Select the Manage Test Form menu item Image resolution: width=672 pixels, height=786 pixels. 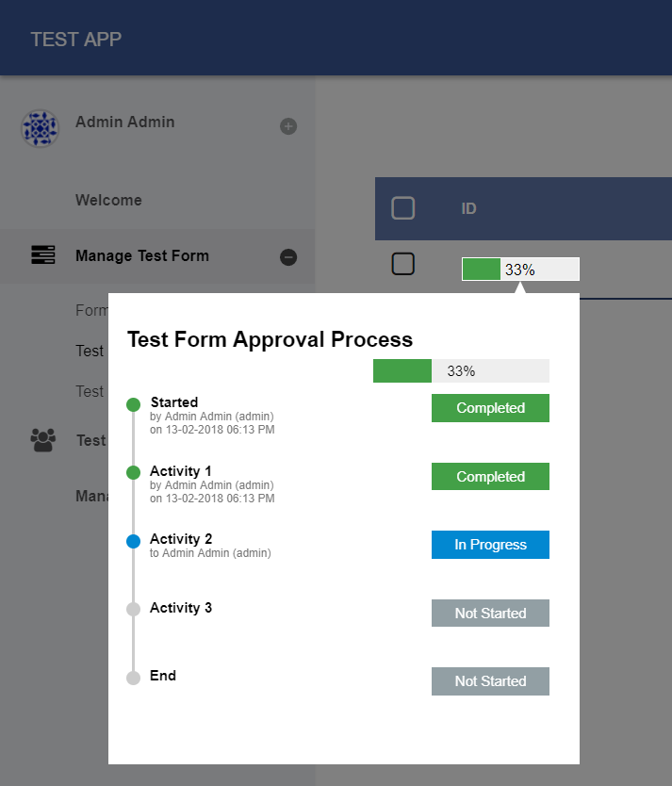(x=142, y=255)
